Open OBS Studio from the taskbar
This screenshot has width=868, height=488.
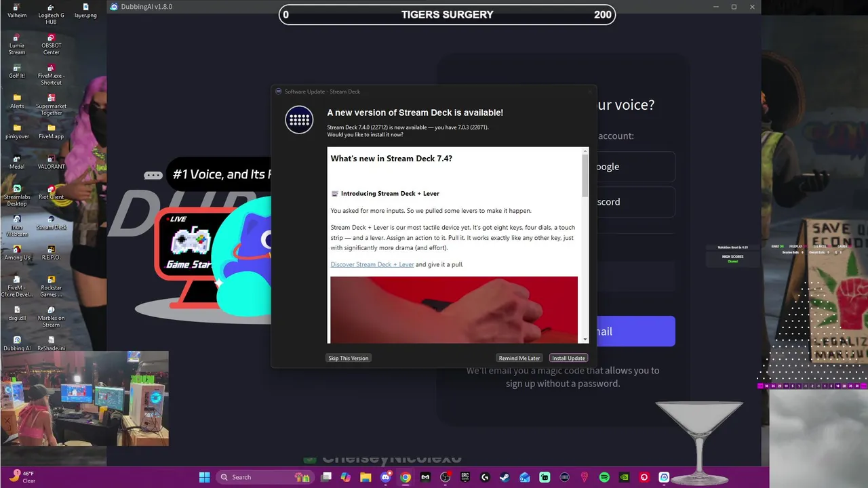(446, 477)
